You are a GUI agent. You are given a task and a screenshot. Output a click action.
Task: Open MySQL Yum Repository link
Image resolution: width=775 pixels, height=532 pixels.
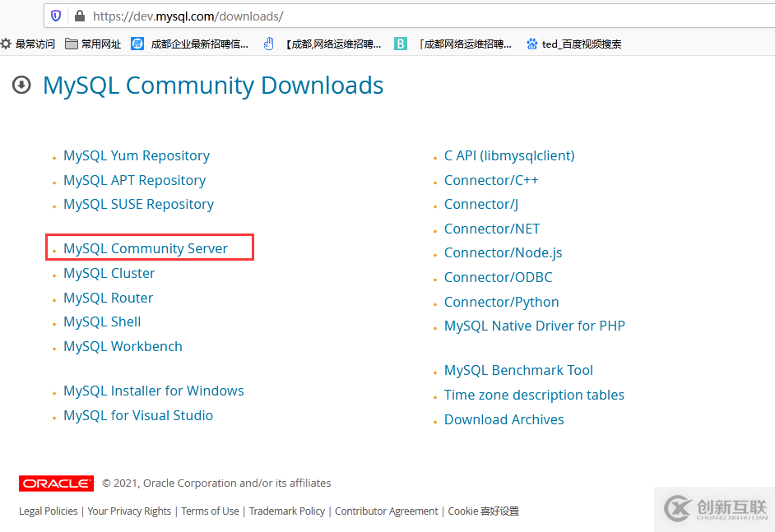pos(137,155)
